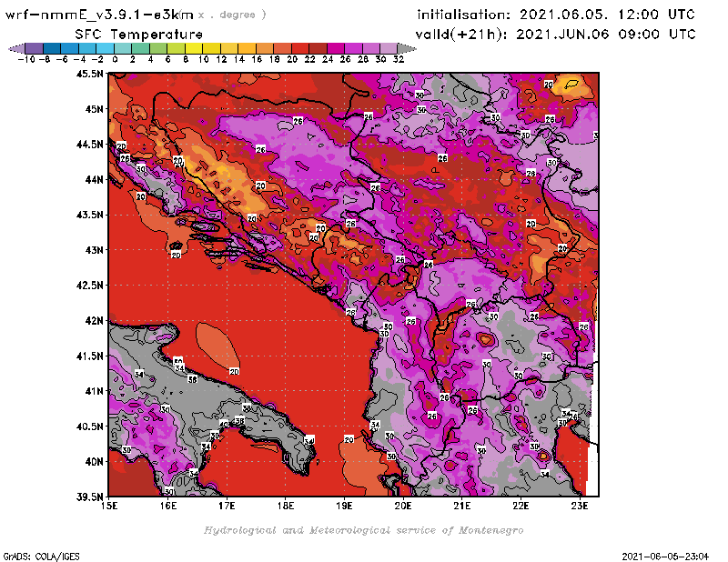728x562 pixels.
Task: Click legend swatch between 0 and 2
Action: (x=123, y=48)
